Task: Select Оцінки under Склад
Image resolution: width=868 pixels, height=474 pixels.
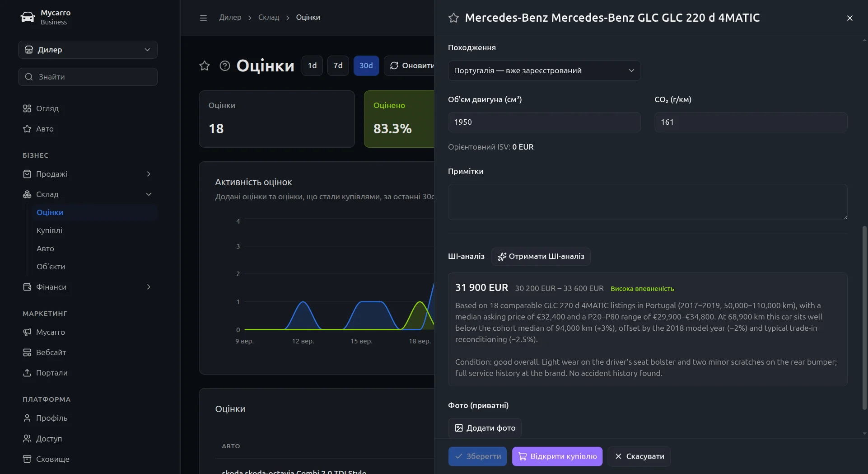Action: (94, 212)
